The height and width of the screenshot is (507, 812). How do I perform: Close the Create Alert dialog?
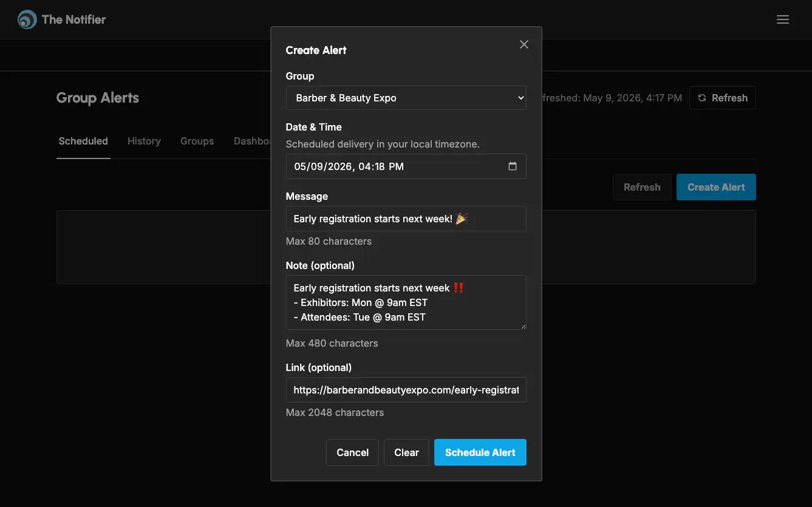tap(524, 44)
